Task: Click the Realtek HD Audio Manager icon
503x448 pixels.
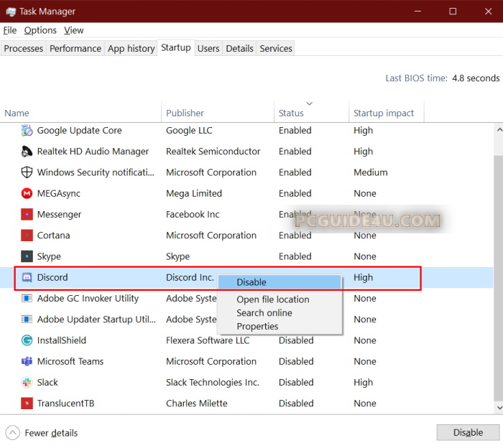Action: point(27,151)
